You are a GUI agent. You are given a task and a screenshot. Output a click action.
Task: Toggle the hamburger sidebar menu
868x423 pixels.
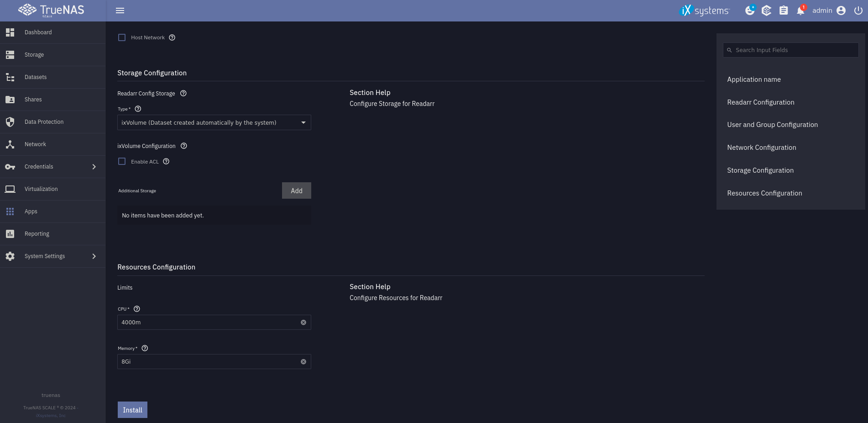pyautogui.click(x=120, y=11)
